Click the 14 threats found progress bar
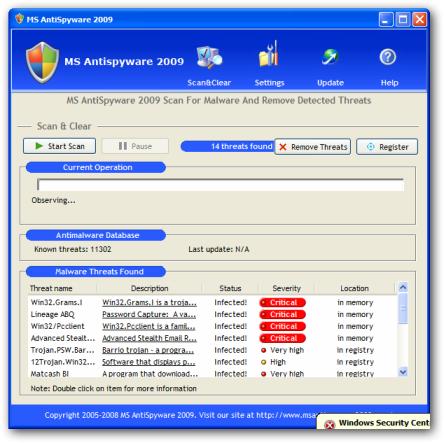Image resolution: width=444 pixels, height=443 pixels. pyautogui.click(x=227, y=146)
